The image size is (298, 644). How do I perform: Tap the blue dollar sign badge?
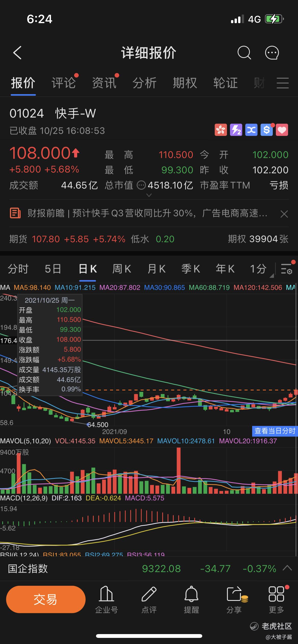coord(267,130)
